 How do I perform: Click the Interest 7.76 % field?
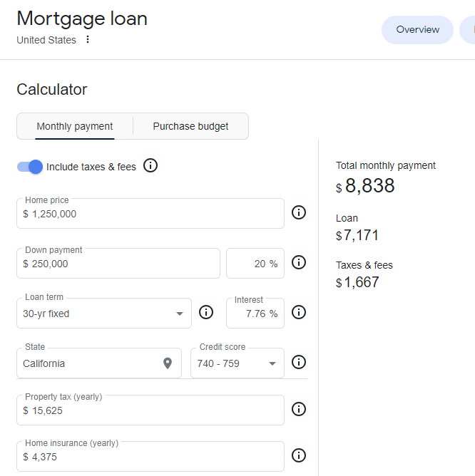(x=255, y=314)
